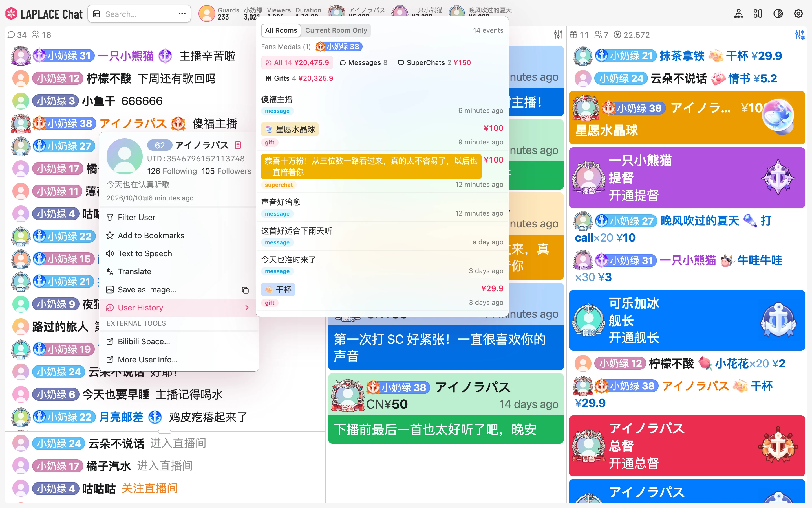Open the 星愿水晶球 gift history entry
Screen dimensions: 812x508
(x=382, y=135)
